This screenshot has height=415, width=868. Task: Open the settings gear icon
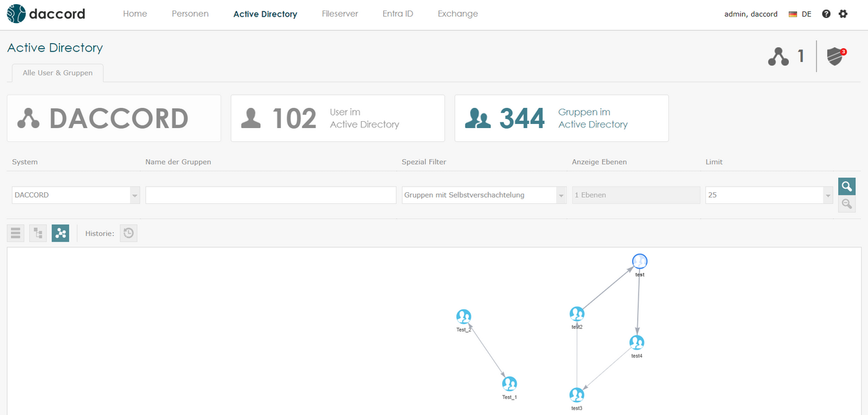843,14
